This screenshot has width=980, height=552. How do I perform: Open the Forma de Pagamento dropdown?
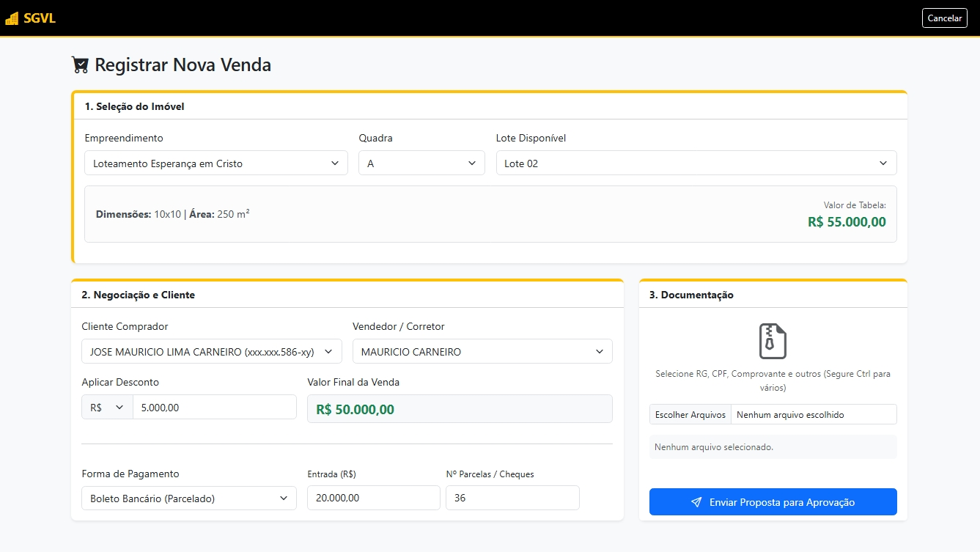click(x=188, y=498)
